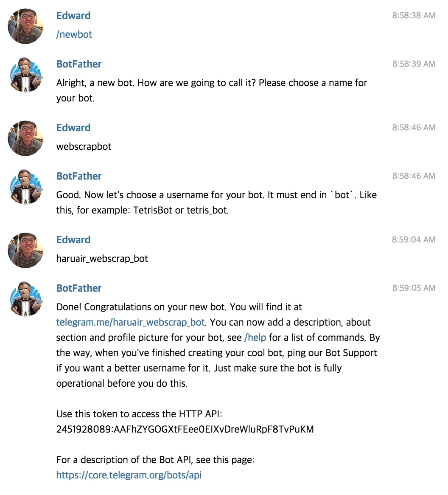The width and height of the screenshot is (448, 495).
Task: Click Edward's avatar beside the /newbot message
Action: point(25,26)
